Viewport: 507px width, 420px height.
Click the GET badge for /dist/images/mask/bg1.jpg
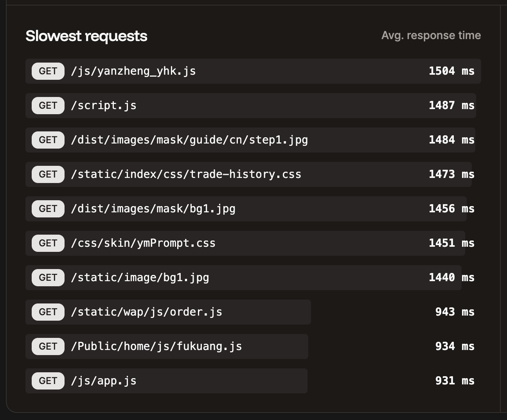pyautogui.click(x=48, y=208)
